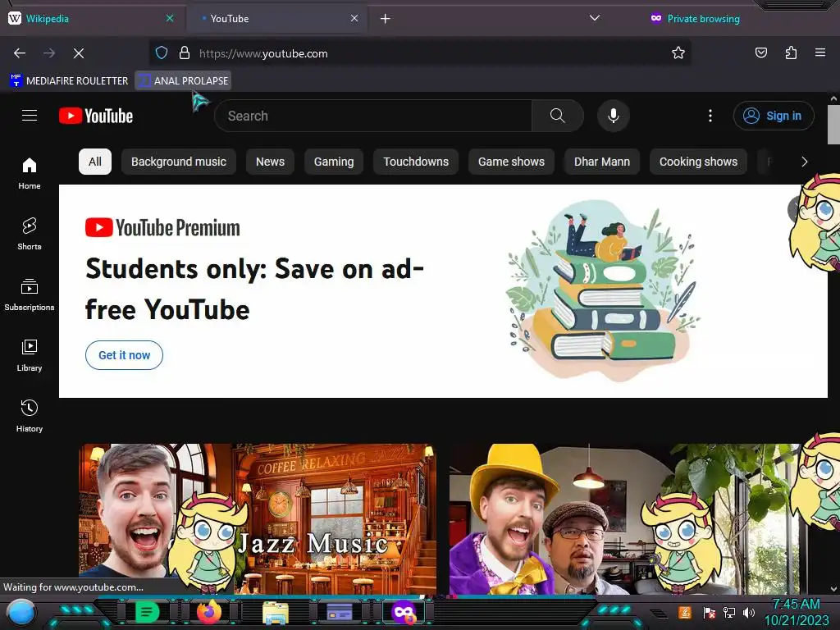
Task: Filter by Background music chip
Action: click(x=179, y=162)
